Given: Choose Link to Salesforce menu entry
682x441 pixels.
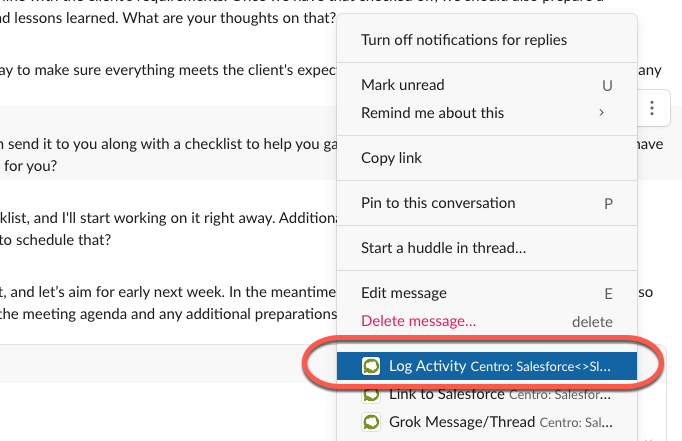Looking at the screenshot, I should [x=487, y=394].
